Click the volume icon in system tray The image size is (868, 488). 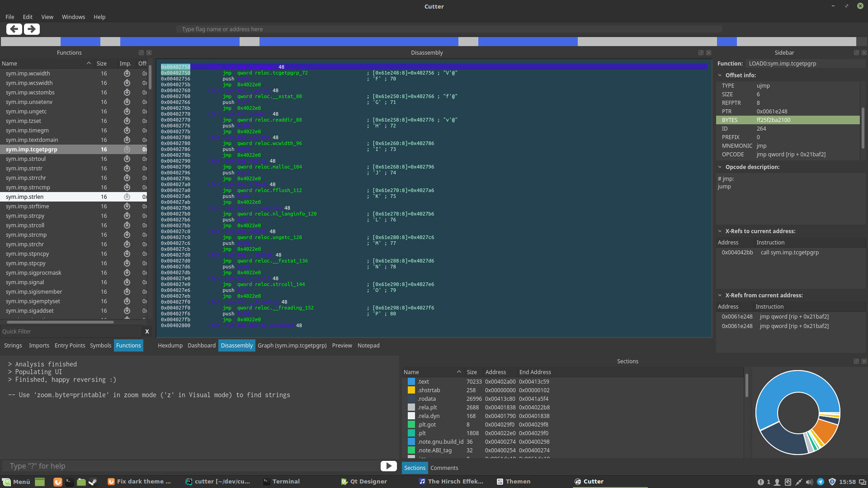click(809, 482)
